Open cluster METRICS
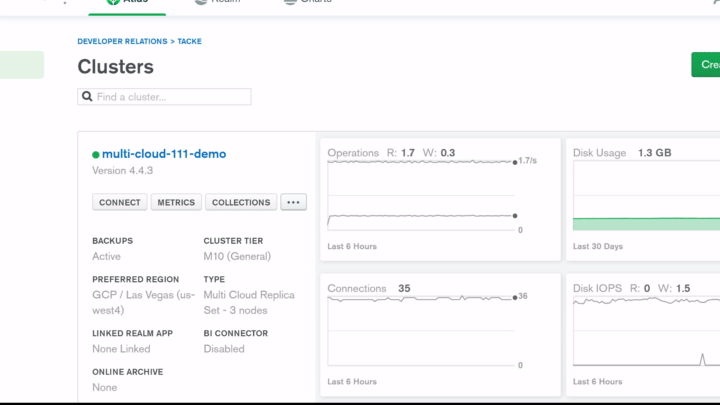 coord(176,202)
